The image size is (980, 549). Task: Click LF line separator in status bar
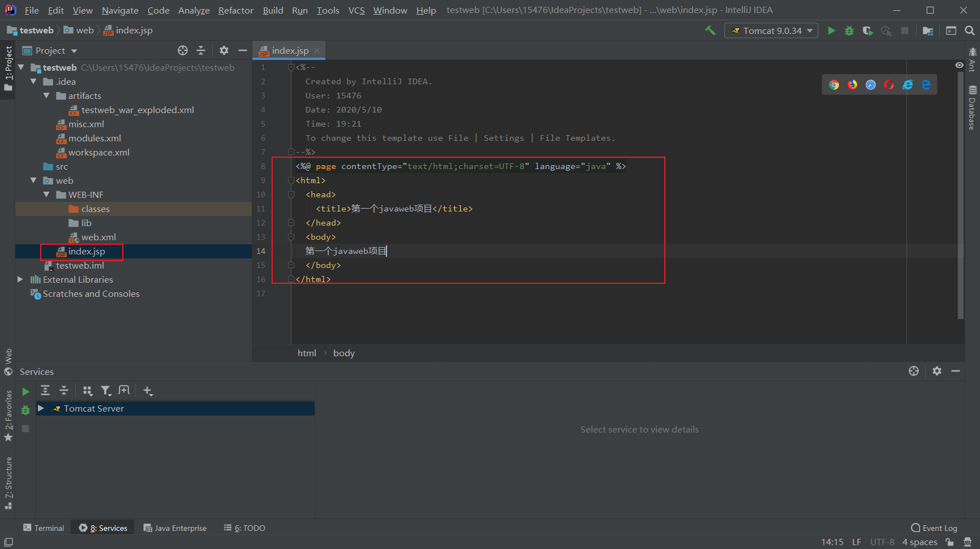pos(857,542)
